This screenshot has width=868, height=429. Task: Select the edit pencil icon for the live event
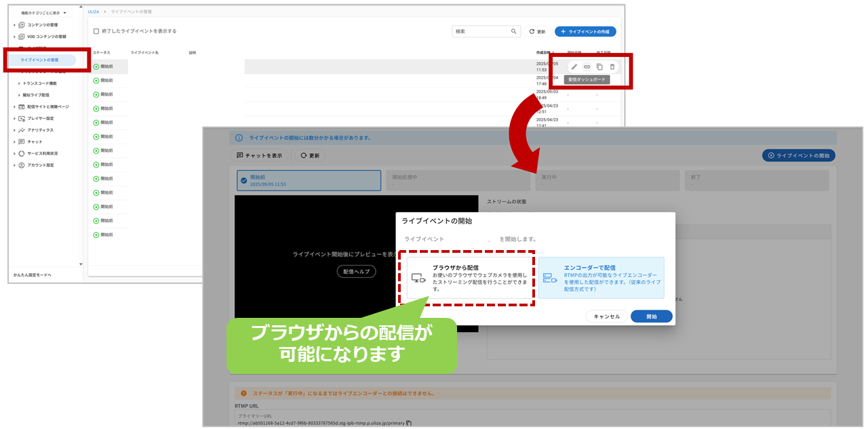click(574, 66)
